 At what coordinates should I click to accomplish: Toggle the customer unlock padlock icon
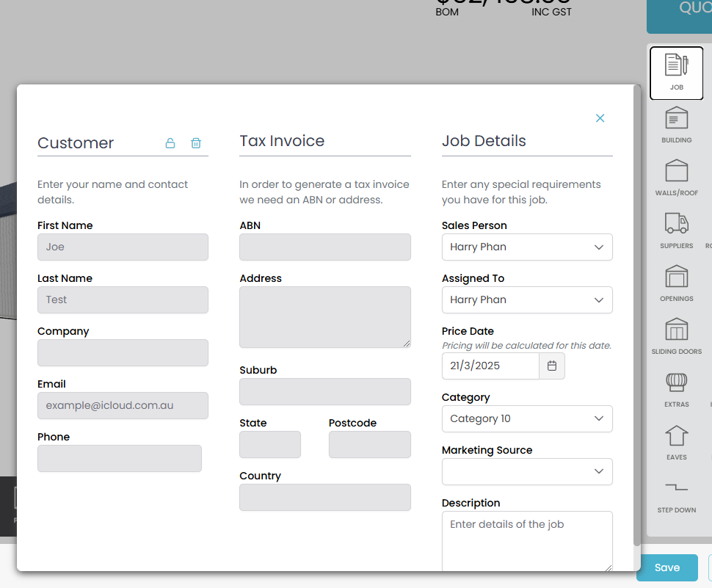pos(170,143)
